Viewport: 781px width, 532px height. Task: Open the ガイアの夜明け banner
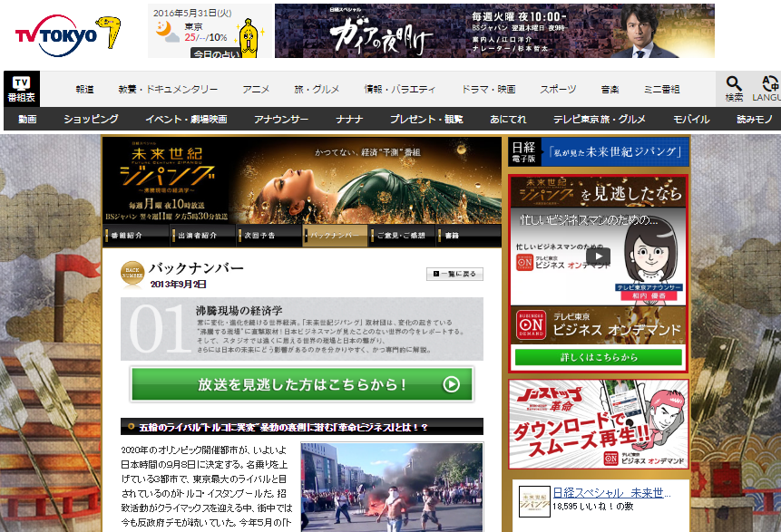pos(494,31)
